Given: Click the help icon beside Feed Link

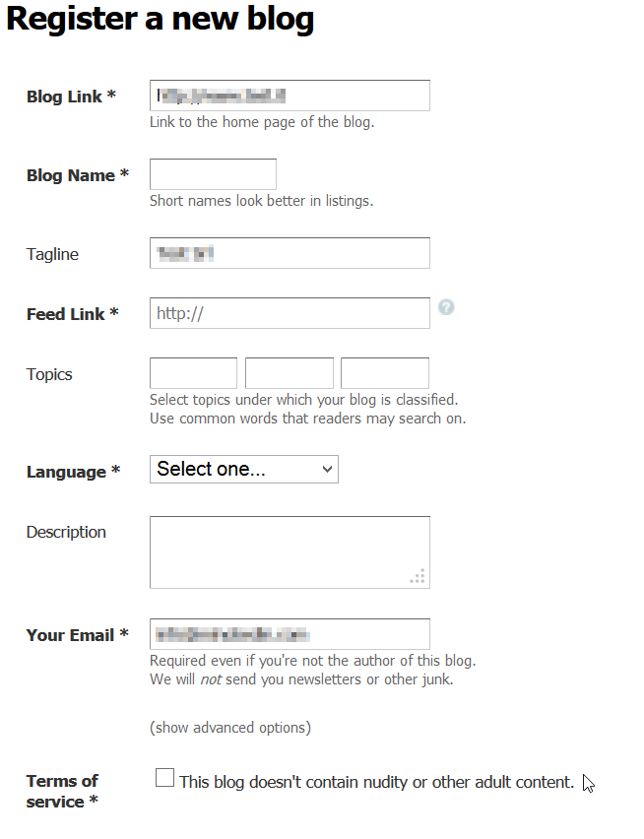Looking at the screenshot, I should [446, 307].
